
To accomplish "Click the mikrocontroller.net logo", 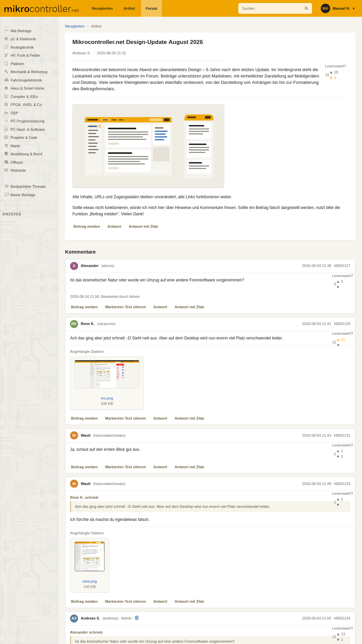I will [41, 9].
